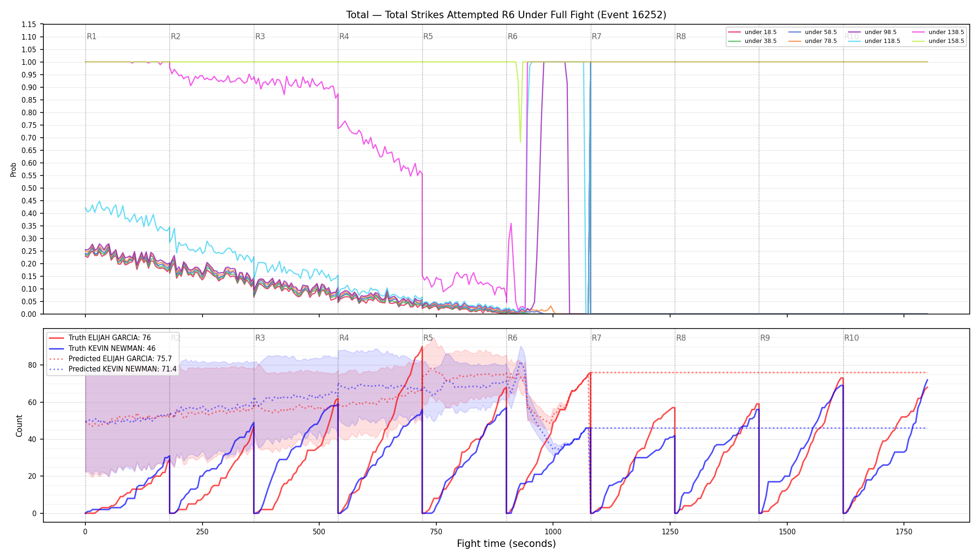Click the 'Count' y-axis label
Image resolution: width=980 pixels, height=560 pixels.
click(x=19, y=426)
